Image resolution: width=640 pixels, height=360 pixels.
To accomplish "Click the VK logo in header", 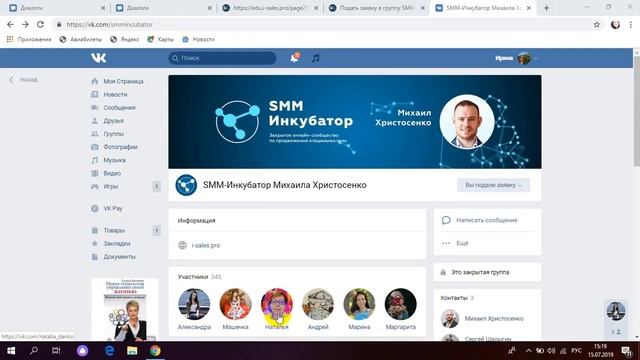I will pos(98,58).
